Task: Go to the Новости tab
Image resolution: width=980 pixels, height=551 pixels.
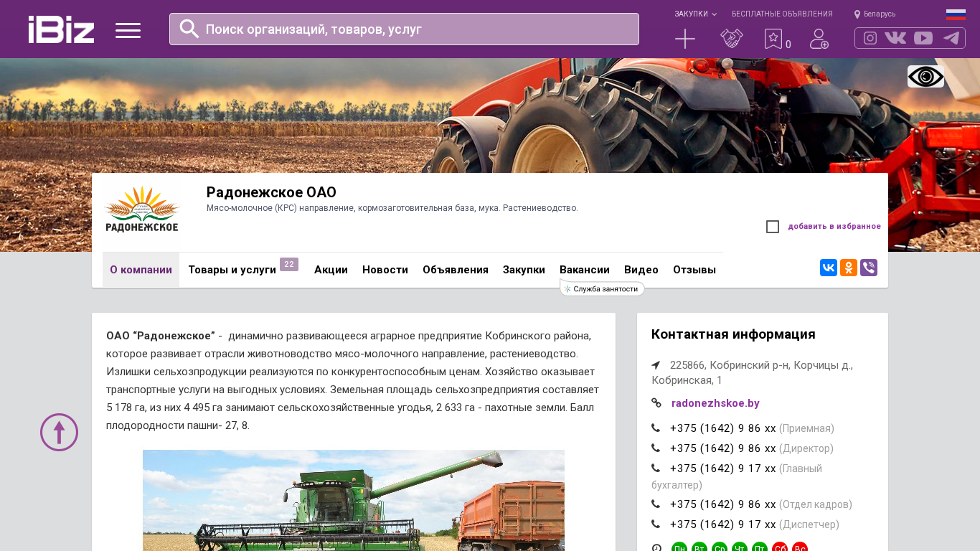Action: (x=385, y=270)
